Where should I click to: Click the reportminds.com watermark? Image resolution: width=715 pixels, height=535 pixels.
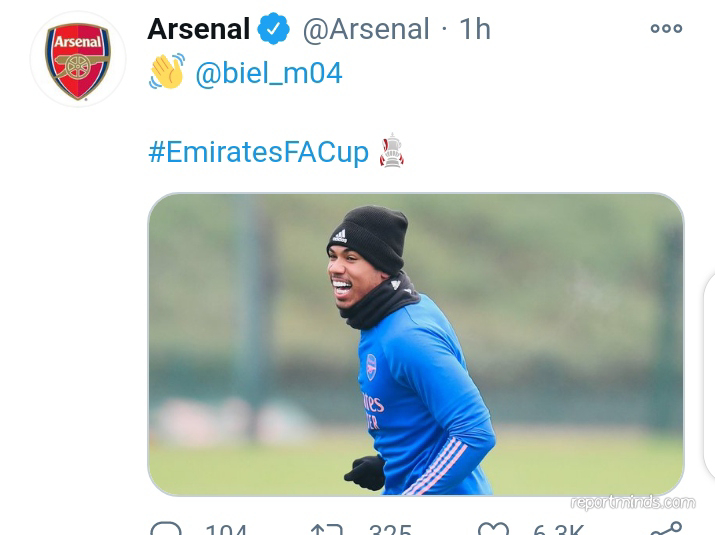point(632,503)
